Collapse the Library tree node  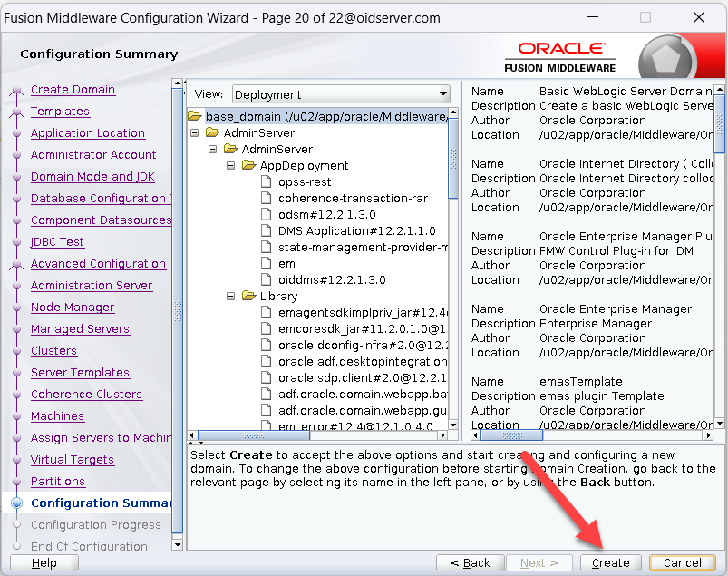click(231, 296)
